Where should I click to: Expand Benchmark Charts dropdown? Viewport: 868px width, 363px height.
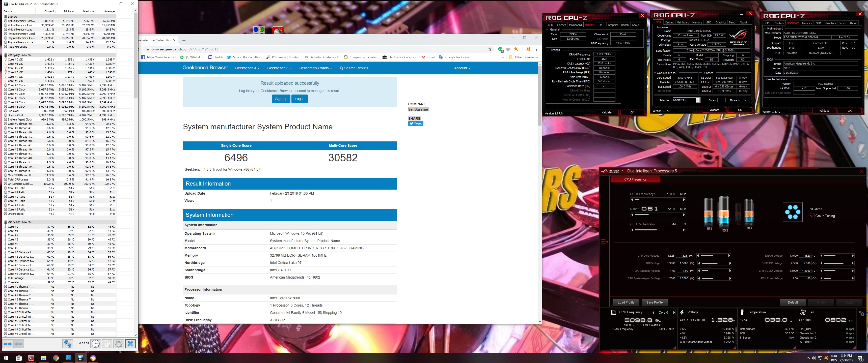pos(315,68)
